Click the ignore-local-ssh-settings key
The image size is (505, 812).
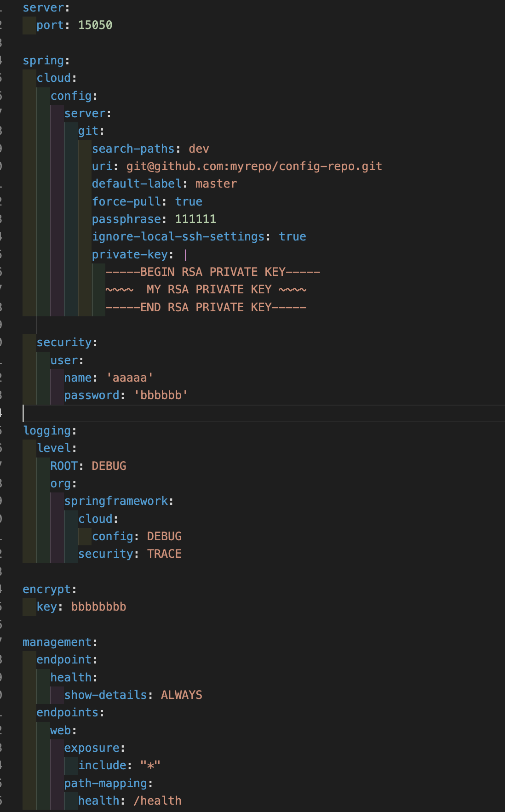[x=178, y=237]
